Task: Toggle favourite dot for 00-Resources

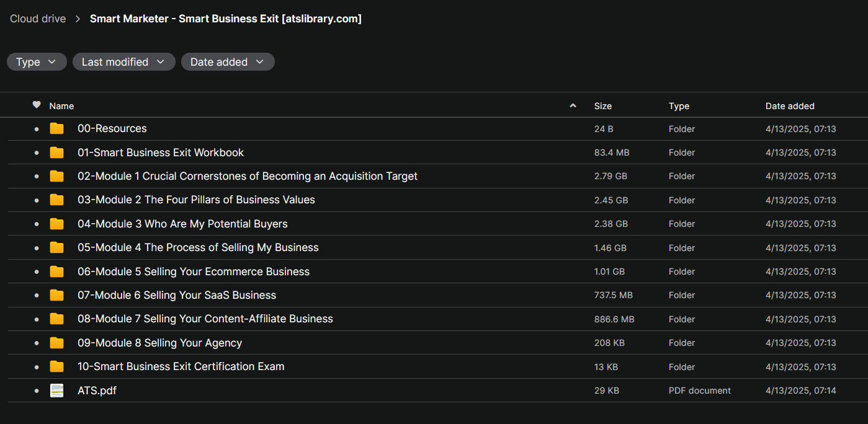Action: click(37, 129)
